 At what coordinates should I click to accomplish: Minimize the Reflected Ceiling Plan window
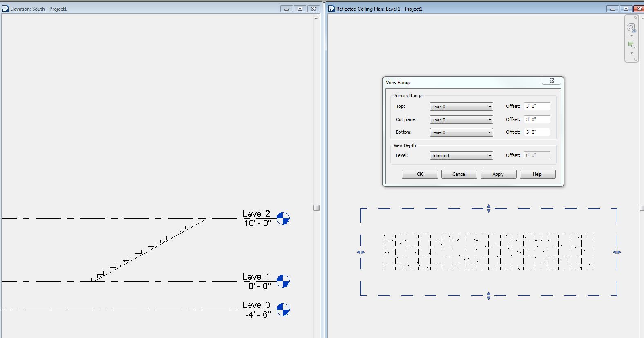(x=613, y=9)
